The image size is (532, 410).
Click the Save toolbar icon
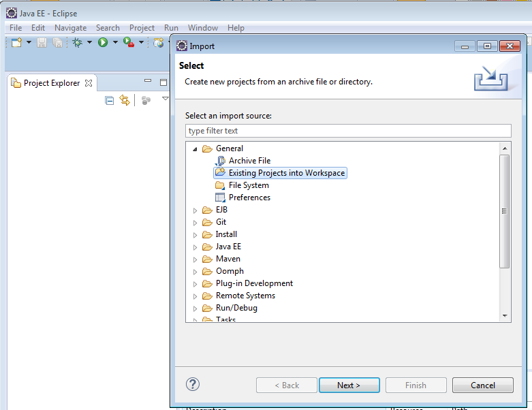coord(42,42)
